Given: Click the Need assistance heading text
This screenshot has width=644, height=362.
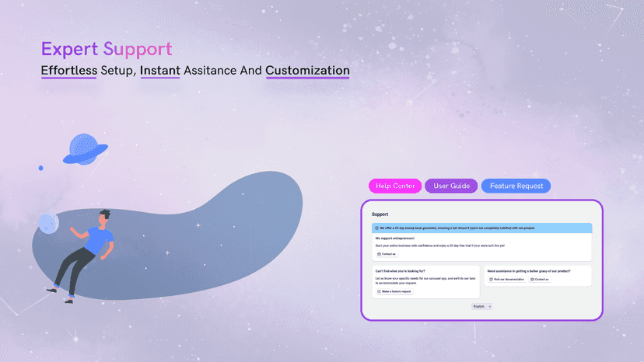Looking at the screenshot, I should (x=529, y=271).
